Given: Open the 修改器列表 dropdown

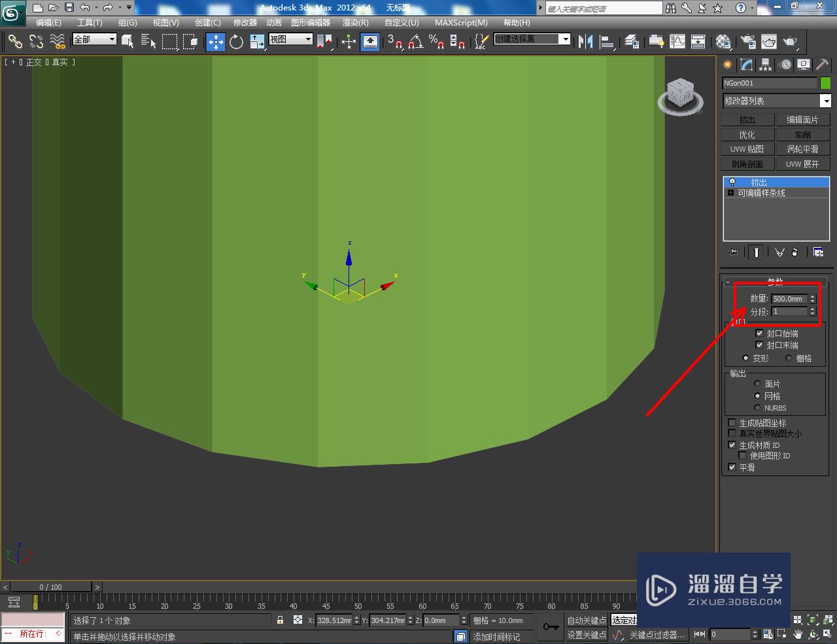Looking at the screenshot, I should coord(777,101).
